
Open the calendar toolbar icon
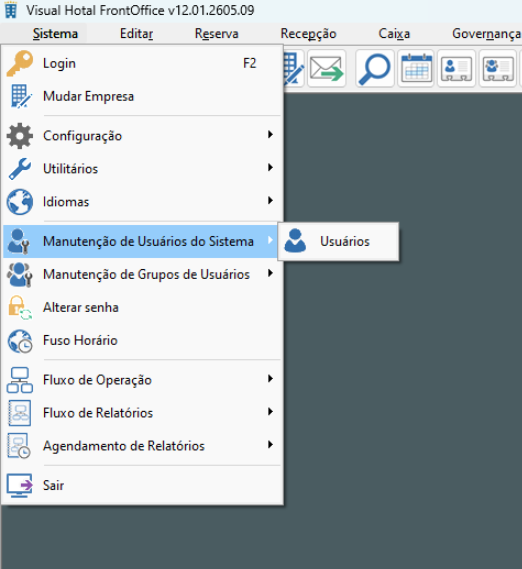point(417,69)
